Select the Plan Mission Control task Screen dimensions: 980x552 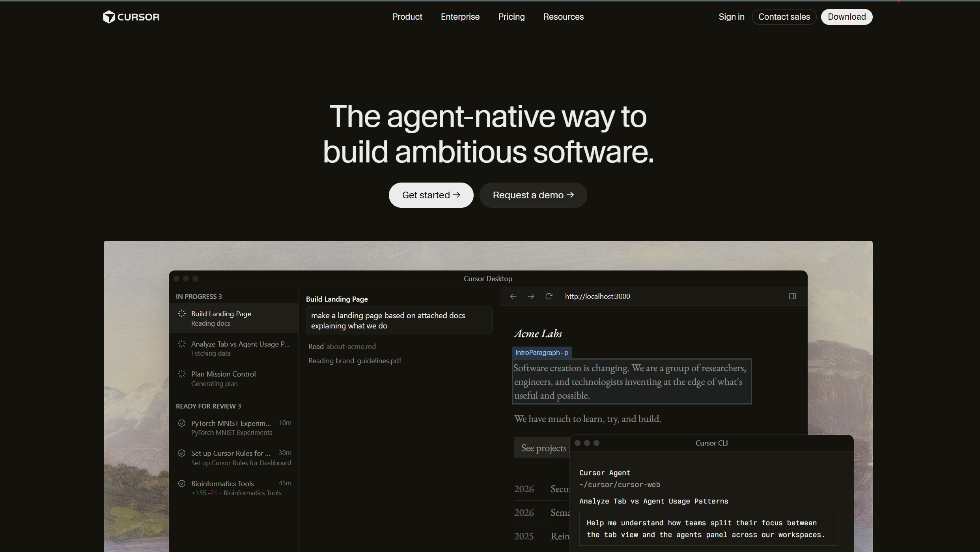click(x=233, y=379)
